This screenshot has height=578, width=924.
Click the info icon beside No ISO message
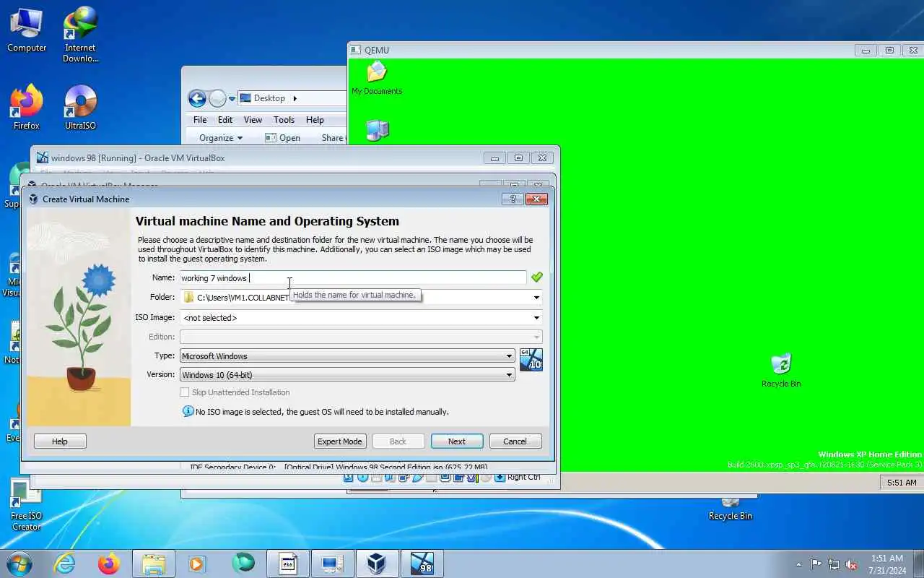[x=188, y=411]
